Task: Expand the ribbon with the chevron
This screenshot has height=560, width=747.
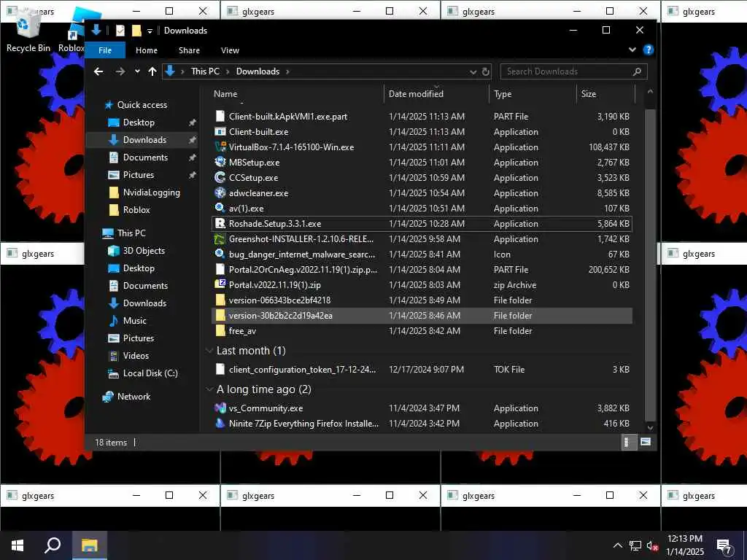Action: (632, 50)
